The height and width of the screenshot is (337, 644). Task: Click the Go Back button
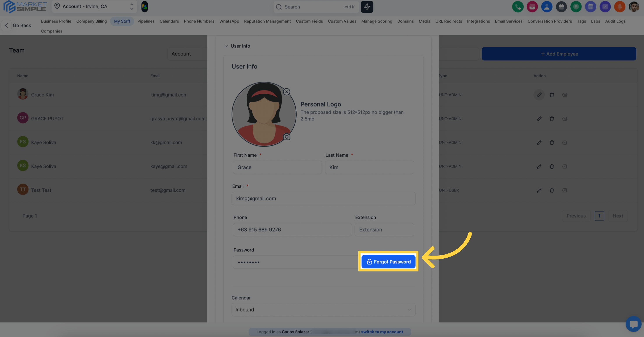click(18, 25)
